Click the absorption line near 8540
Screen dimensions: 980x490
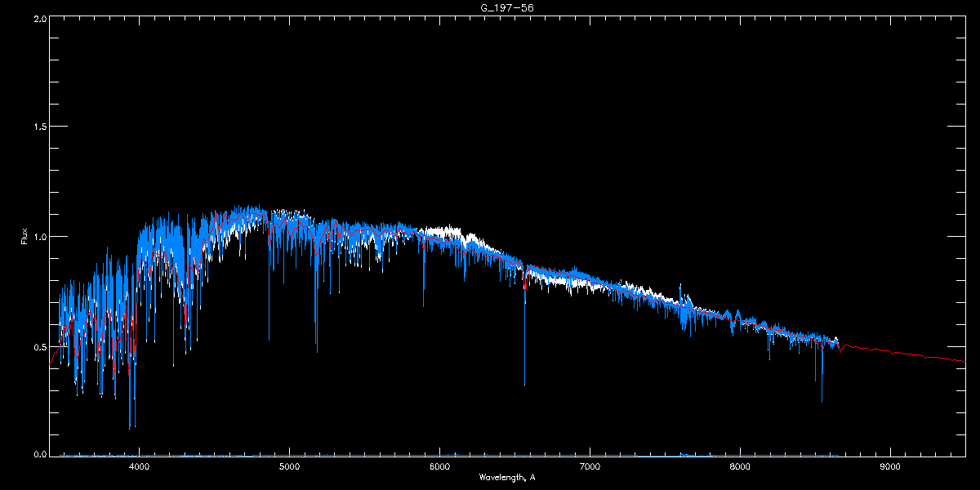(822, 372)
